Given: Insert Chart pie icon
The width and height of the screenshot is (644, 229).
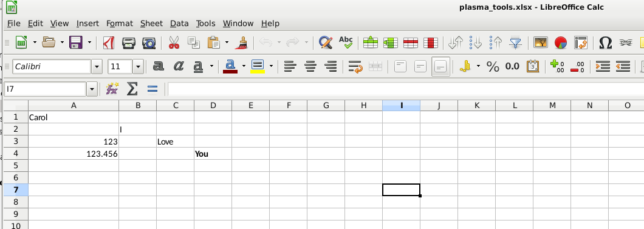Looking at the screenshot, I should pos(561,43).
